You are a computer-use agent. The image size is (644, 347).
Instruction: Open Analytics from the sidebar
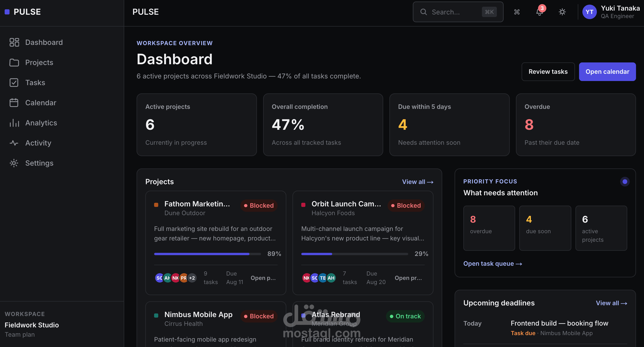(62, 123)
